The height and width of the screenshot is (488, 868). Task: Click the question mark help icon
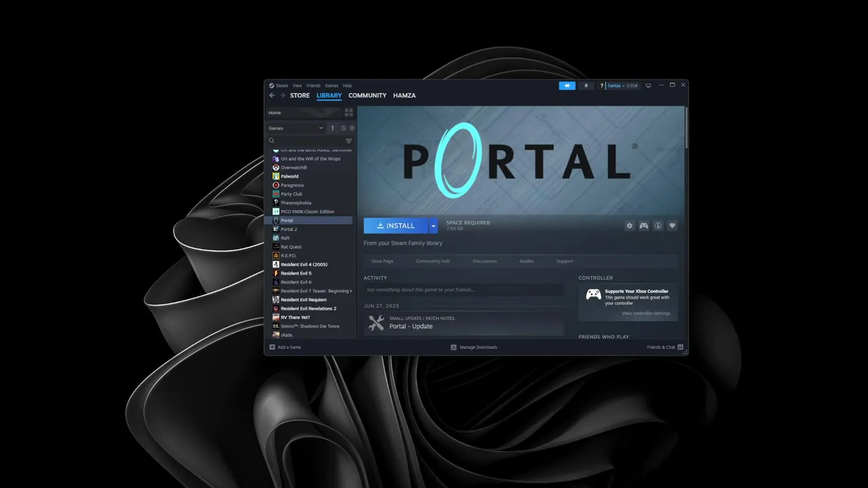click(601, 85)
